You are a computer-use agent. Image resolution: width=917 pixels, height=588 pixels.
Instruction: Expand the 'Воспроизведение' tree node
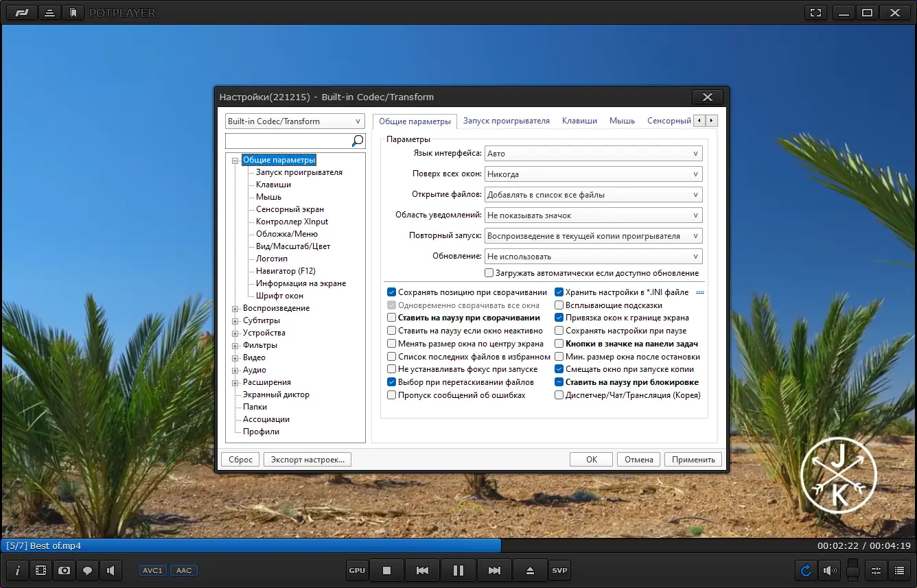[x=235, y=309]
